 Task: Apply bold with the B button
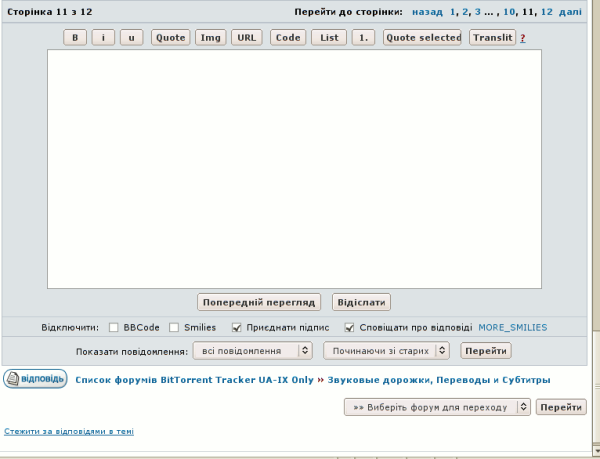pyautogui.click(x=75, y=37)
